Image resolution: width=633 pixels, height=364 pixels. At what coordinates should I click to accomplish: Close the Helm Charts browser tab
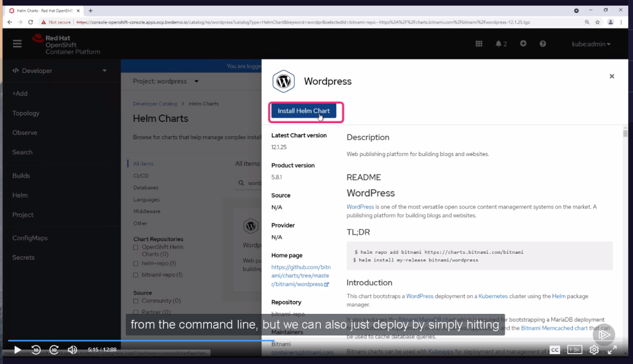(x=78, y=11)
